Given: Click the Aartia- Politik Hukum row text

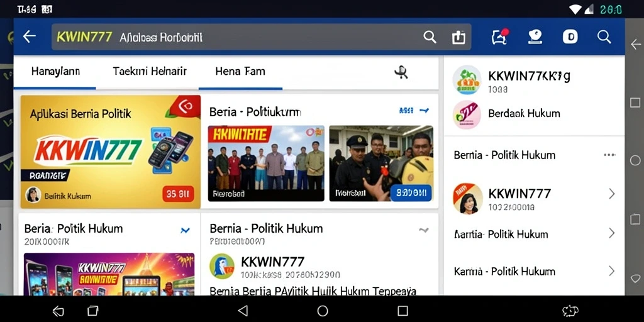Looking at the screenshot, I should click(x=501, y=234).
